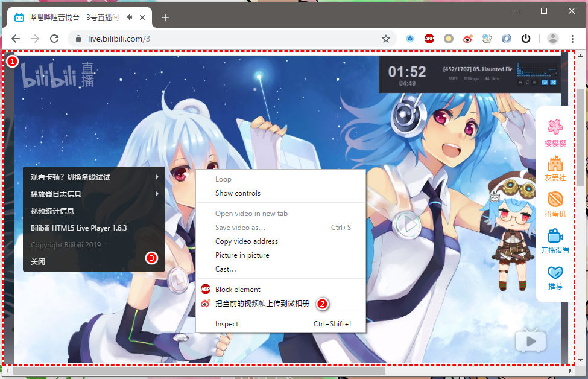This screenshot has width=588, height=379.
Task: Open the ABP extension in the toolbar
Action: click(x=429, y=39)
